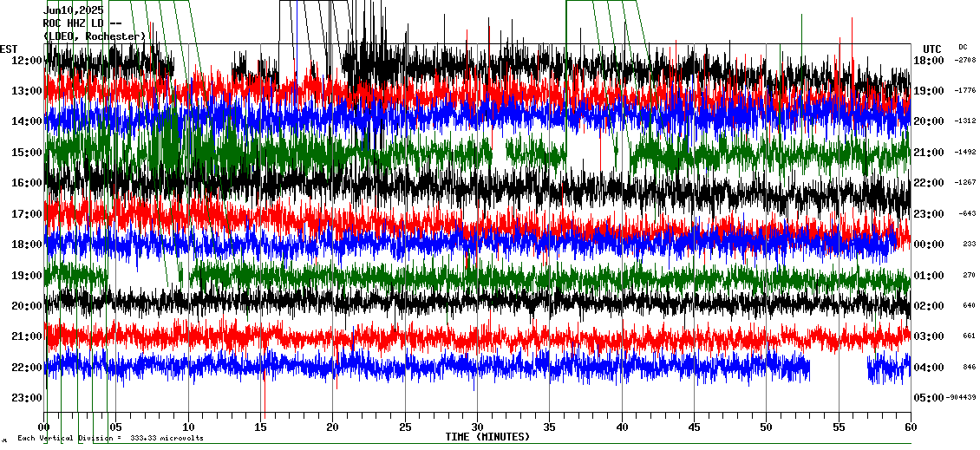Image resolution: width=980 pixels, height=450 pixels.
Task: Click the DC column header
Action: click(963, 47)
